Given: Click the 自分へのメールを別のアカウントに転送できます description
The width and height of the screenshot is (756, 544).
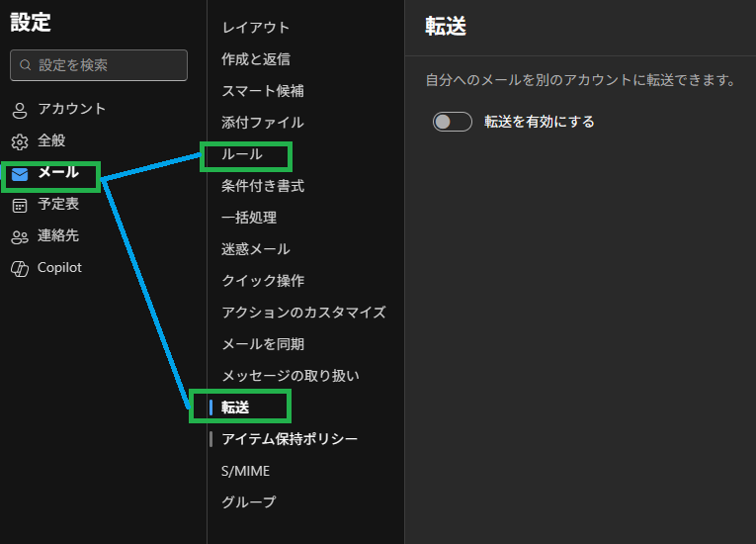Looking at the screenshot, I should (x=580, y=80).
